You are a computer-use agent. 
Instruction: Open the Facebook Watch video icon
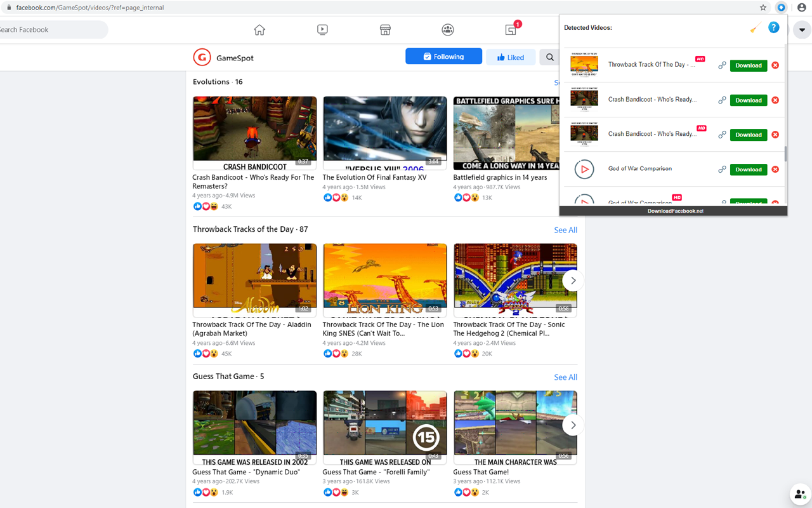point(322,30)
